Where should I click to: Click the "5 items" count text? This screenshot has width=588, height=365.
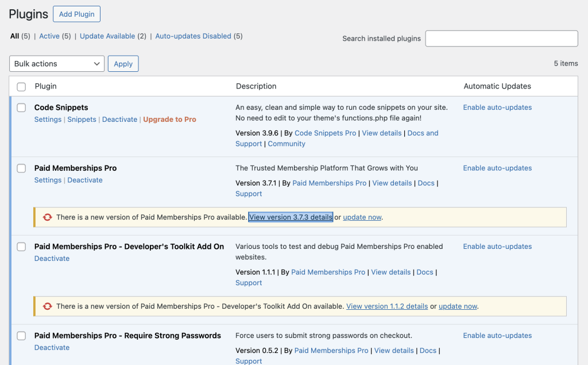[x=566, y=63]
